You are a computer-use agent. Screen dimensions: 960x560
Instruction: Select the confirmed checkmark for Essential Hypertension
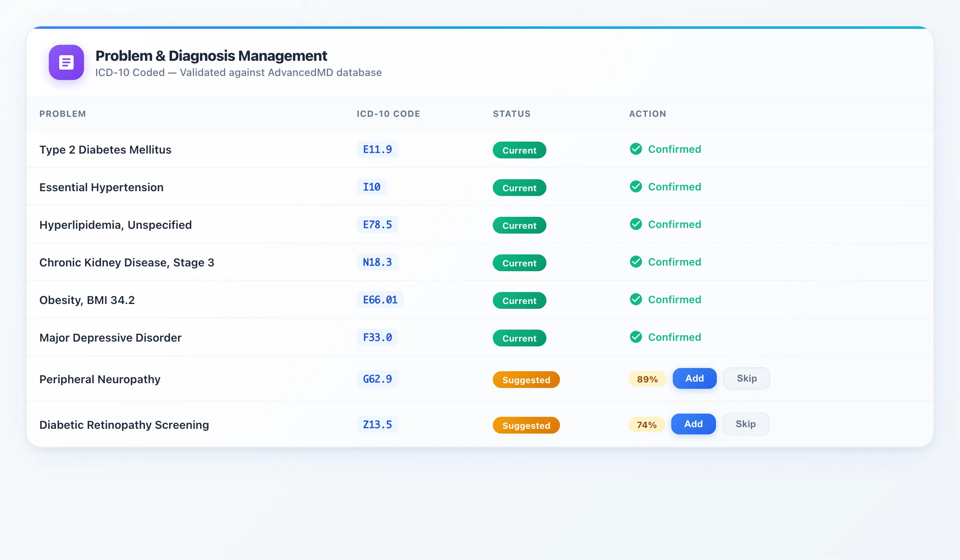pyautogui.click(x=636, y=187)
